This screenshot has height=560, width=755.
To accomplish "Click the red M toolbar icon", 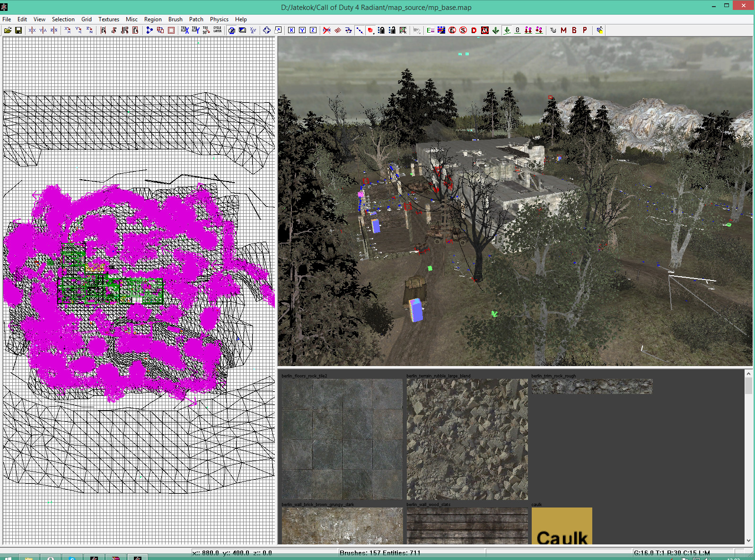I will point(563,30).
